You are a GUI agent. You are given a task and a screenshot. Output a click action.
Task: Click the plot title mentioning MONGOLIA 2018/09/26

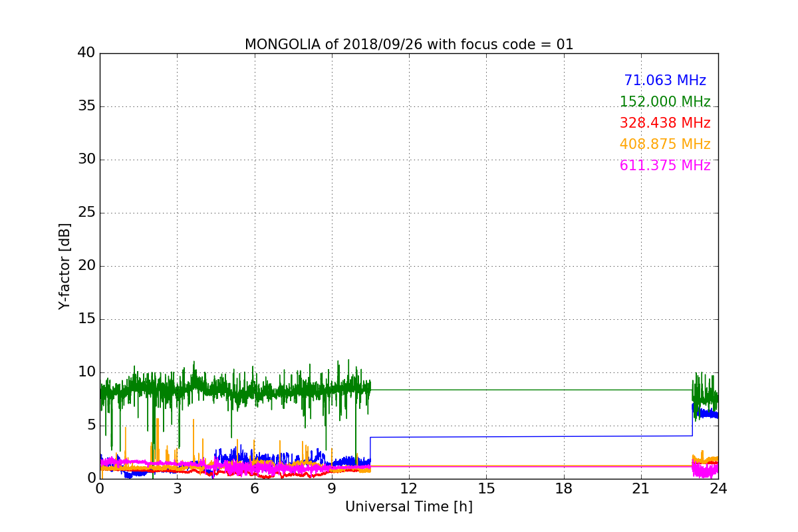click(409, 45)
